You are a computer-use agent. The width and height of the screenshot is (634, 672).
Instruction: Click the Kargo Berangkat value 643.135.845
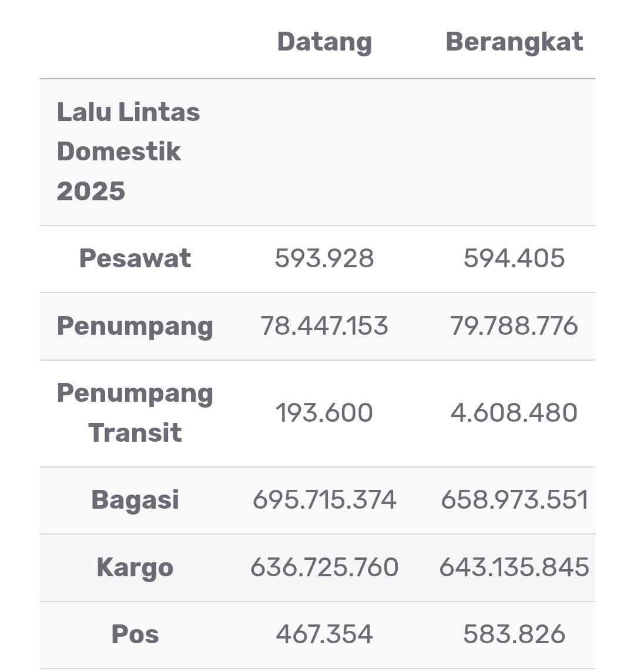[514, 567]
